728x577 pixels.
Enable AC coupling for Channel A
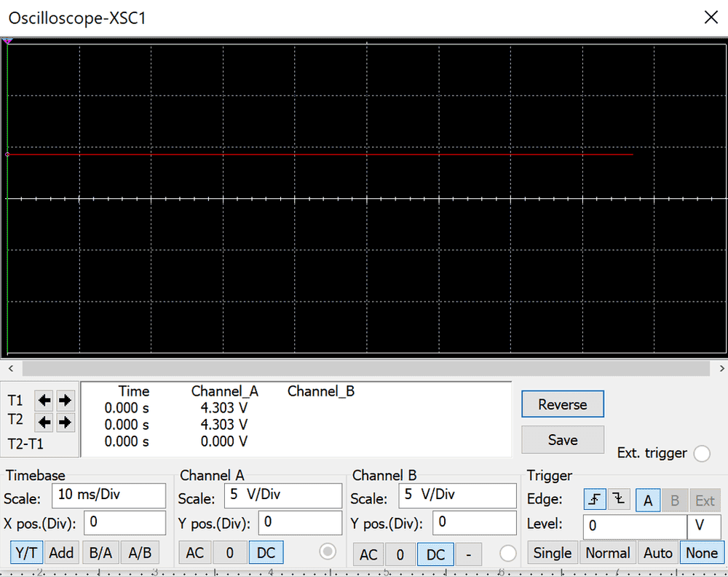pos(195,553)
